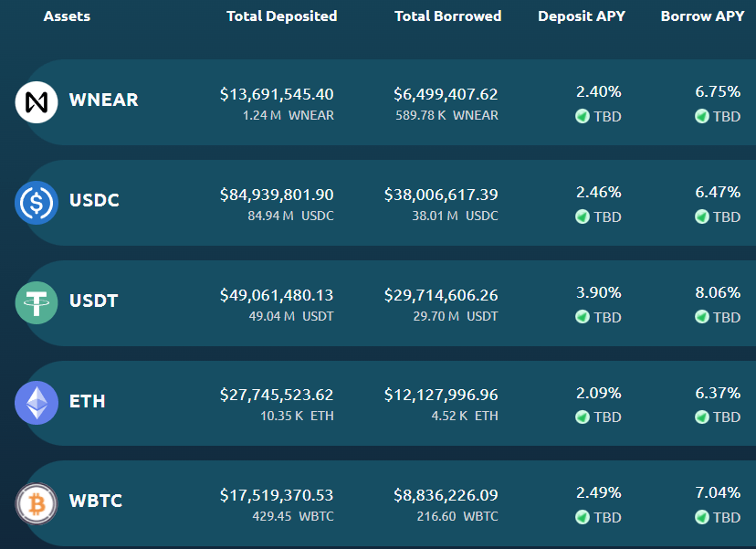Open the WNEAR asset name
The height and width of the screenshot is (549, 756).
pos(104,100)
